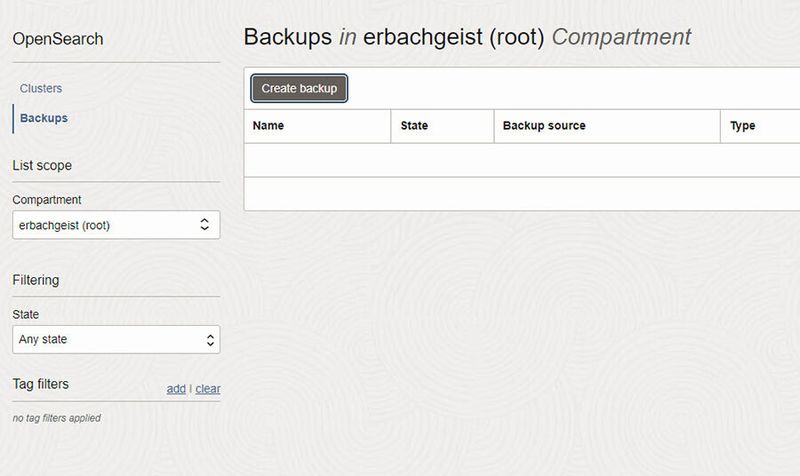Expand the Any state dropdown

point(116,339)
